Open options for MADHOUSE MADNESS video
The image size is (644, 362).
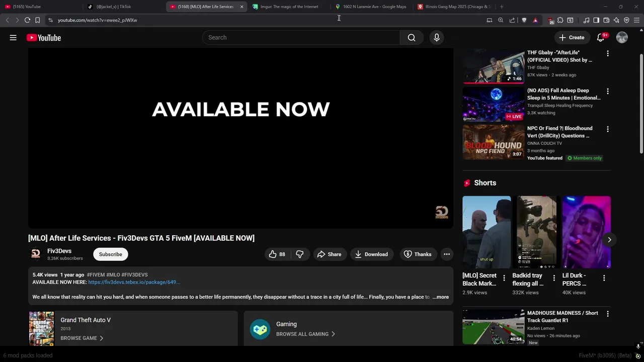pos(608,314)
